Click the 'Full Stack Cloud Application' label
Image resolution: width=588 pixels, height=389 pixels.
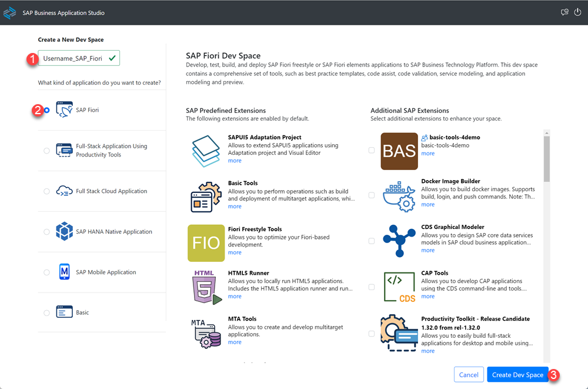pos(111,191)
